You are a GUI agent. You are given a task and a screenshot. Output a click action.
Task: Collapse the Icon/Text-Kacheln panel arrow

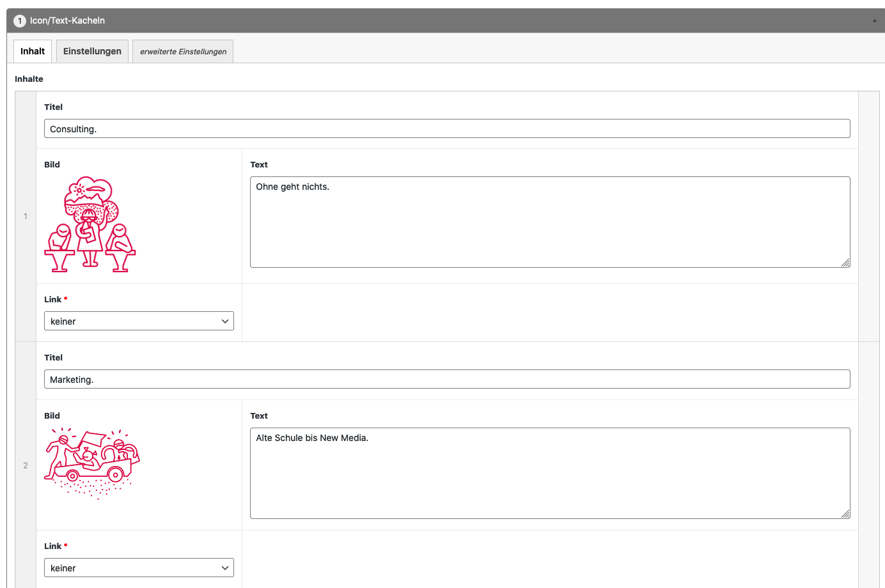coord(874,21)
